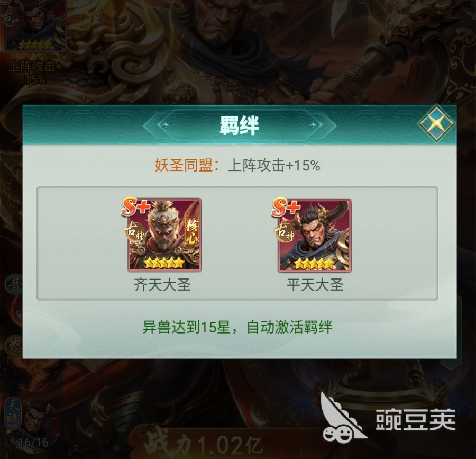Tap the S+ badge on 齐天大圣

(136, 206)
